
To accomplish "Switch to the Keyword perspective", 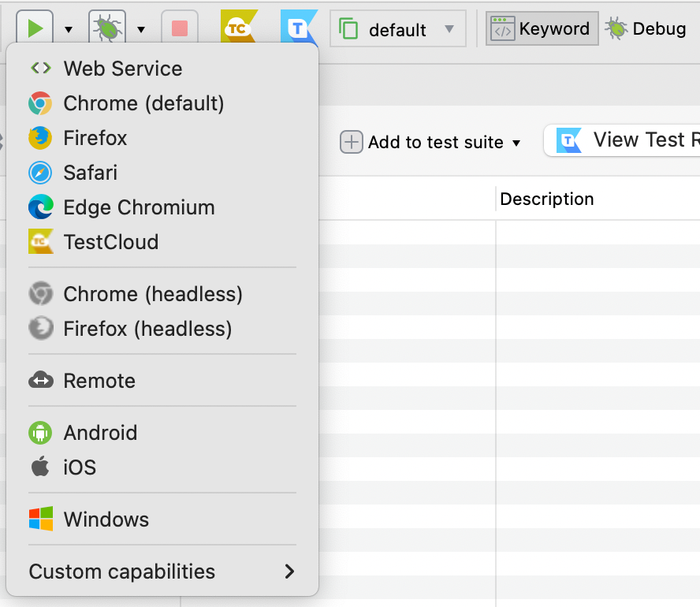I will click(542, 28).
